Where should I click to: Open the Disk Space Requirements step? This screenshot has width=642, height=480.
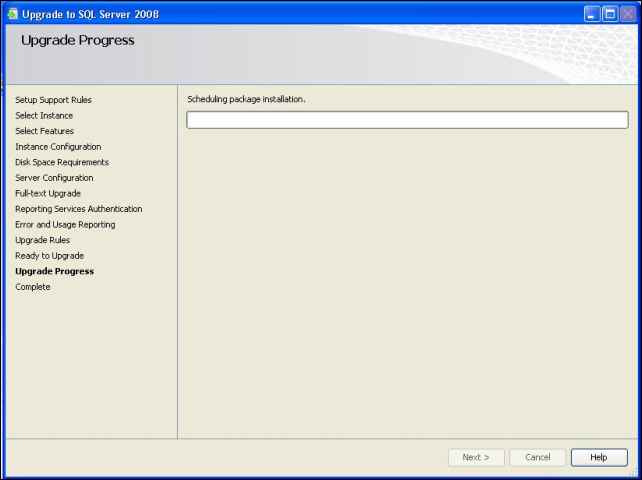(62, 162)
